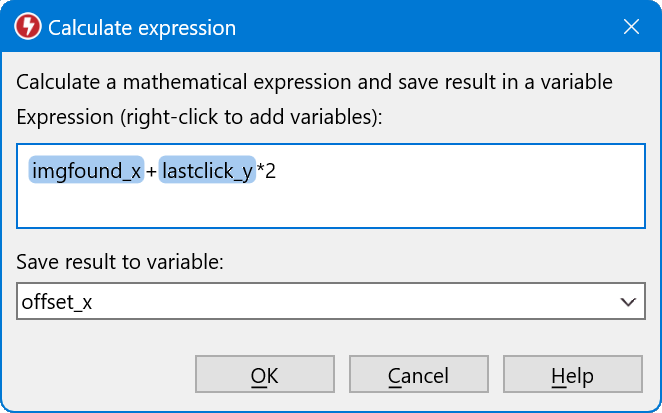662x413 pixels.
Task: Select the lastclick_y variable chip
Action: click(206, 172)
